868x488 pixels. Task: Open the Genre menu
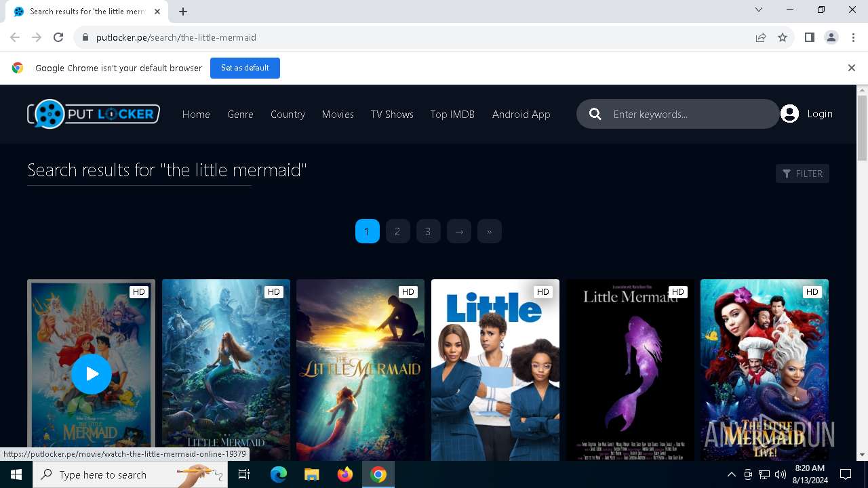coord(240,114)
